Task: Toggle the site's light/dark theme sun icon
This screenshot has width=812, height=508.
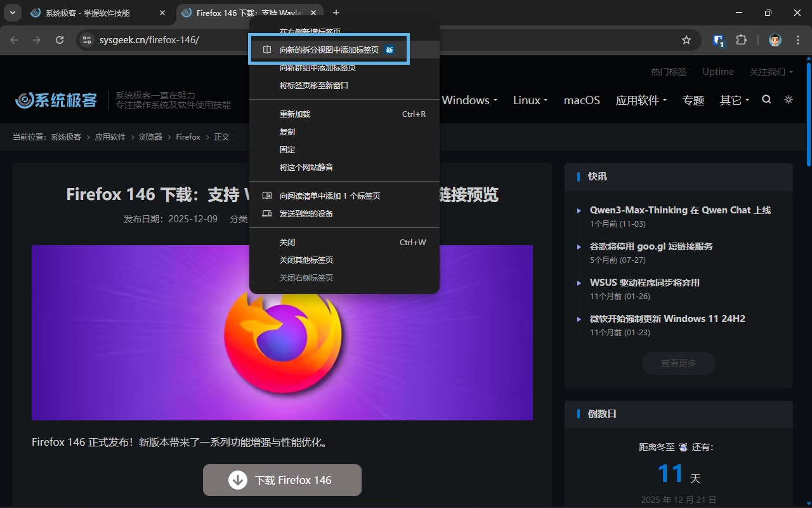Action: [x=788, y=100]
